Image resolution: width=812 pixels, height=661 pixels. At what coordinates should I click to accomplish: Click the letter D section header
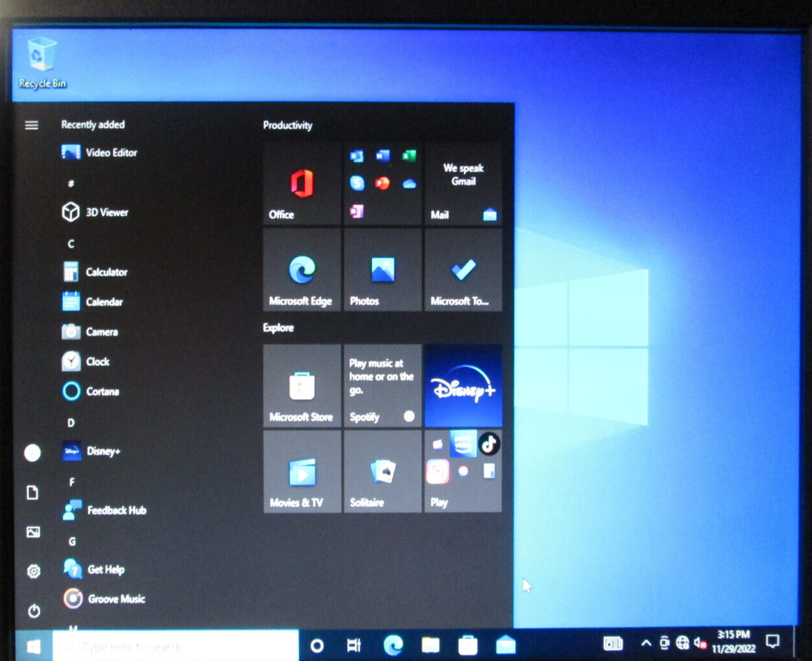(71, 422)
